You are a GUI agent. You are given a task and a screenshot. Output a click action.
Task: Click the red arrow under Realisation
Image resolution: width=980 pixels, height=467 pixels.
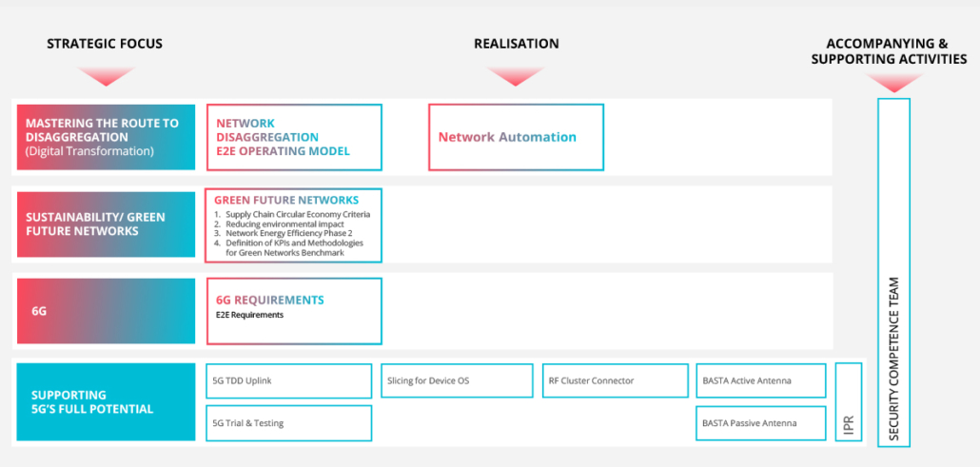pyautogui.click(x=515, y=76)
